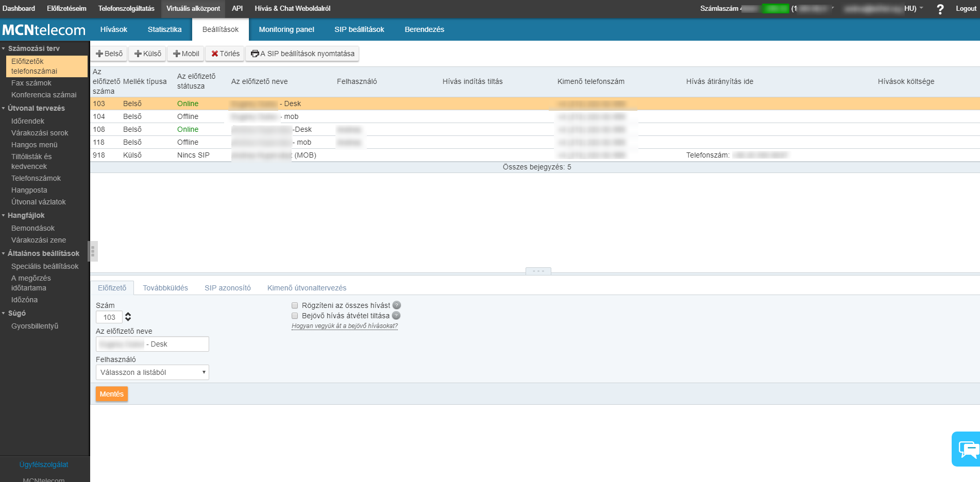Open the Kimenő útvonaltervezés tab

coord(307,288)
